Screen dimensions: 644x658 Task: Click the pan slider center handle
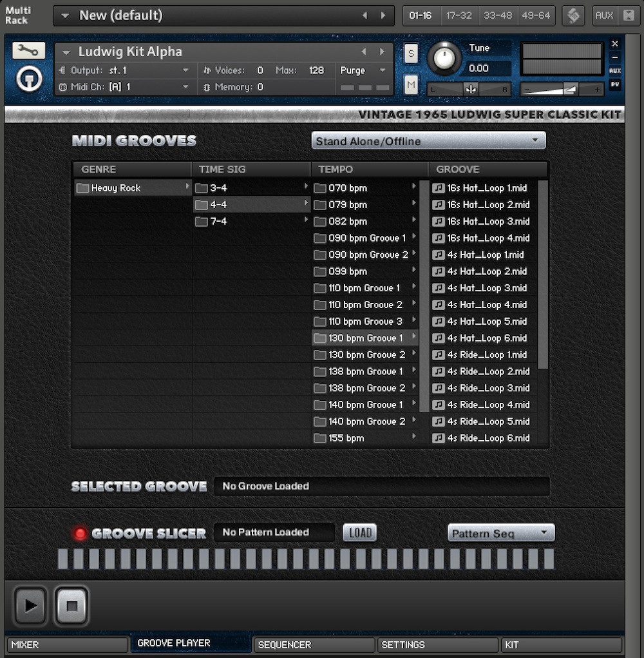470,90
